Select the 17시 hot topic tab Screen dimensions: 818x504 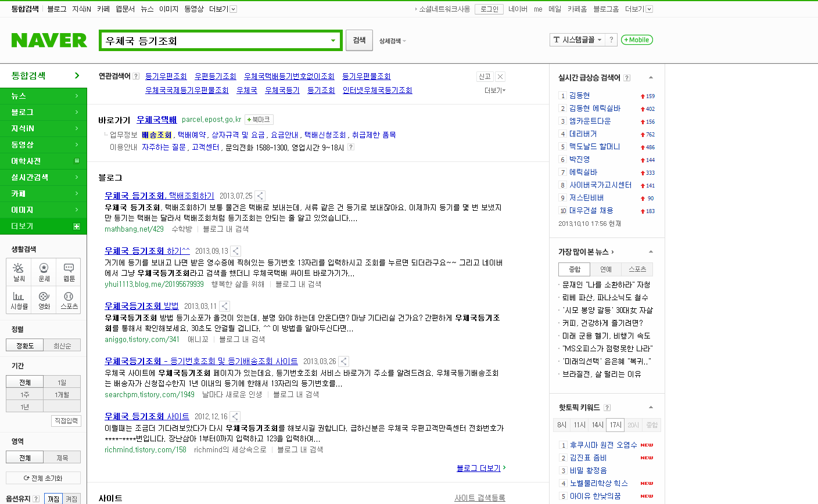pyautogui.click(x=616, y=425)
